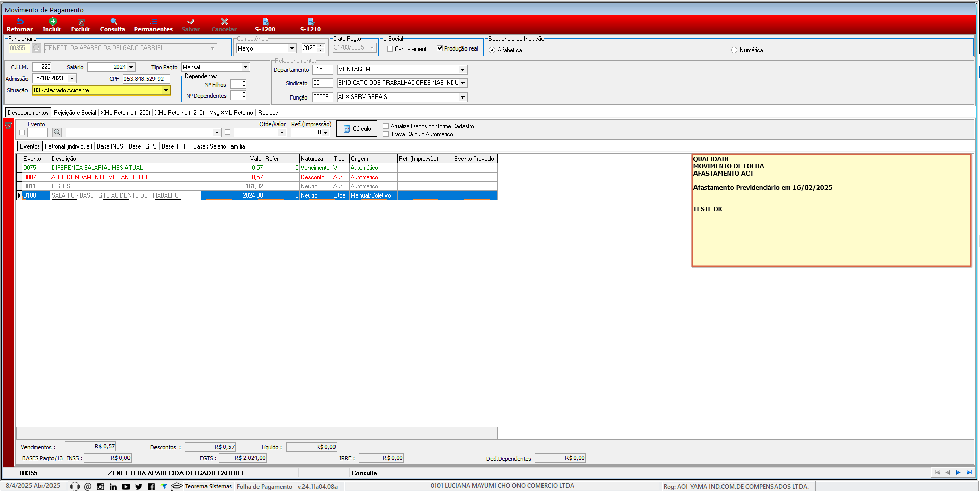Viewport: 980px width, 491px height.
Task: Open the LinkedIn icon in status bar
Action: point(113,487)
